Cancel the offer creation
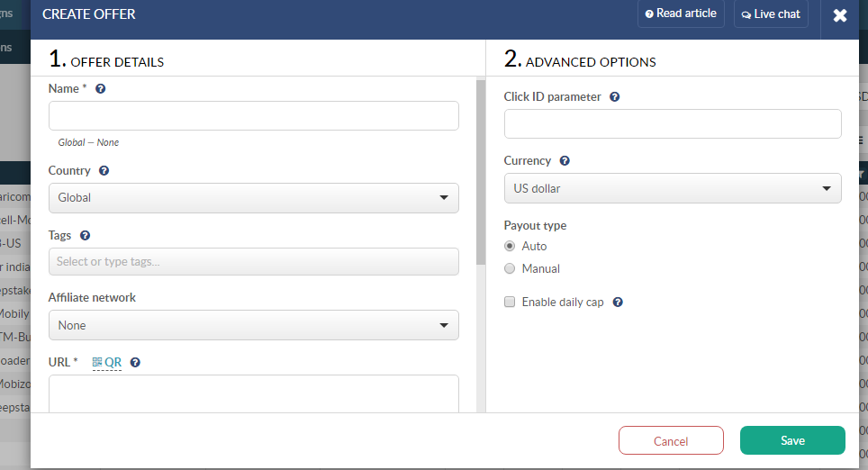 point(671,441)
